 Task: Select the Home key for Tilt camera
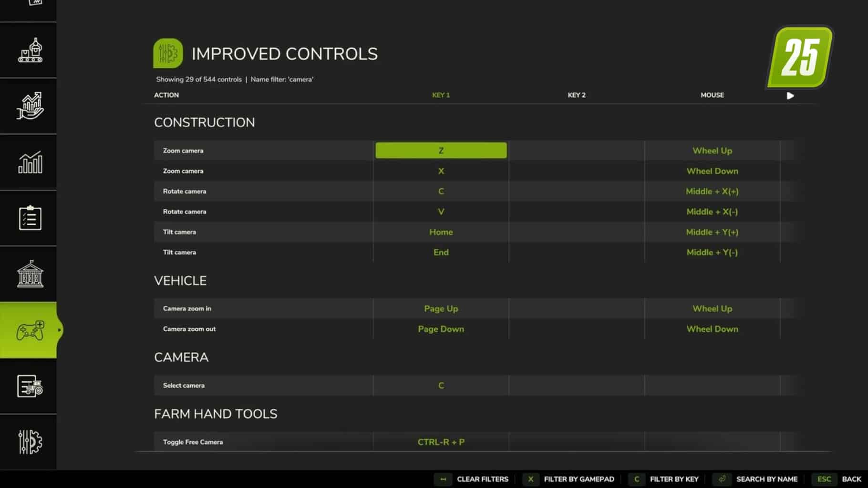(441, 232)
